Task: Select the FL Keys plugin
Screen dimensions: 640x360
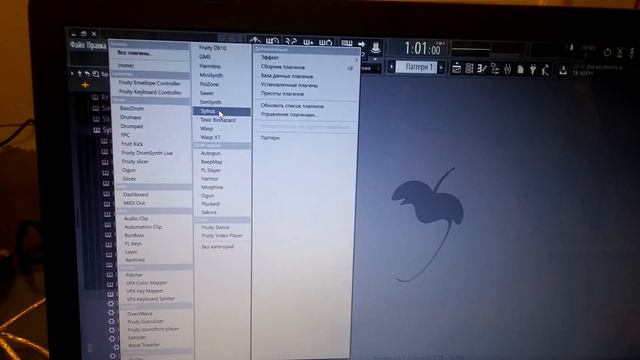Action: [133, 244]
